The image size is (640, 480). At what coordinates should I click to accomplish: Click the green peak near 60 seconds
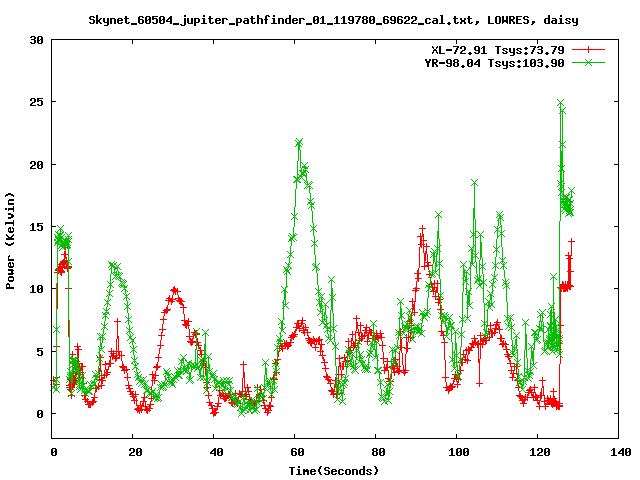pos(299,142)
